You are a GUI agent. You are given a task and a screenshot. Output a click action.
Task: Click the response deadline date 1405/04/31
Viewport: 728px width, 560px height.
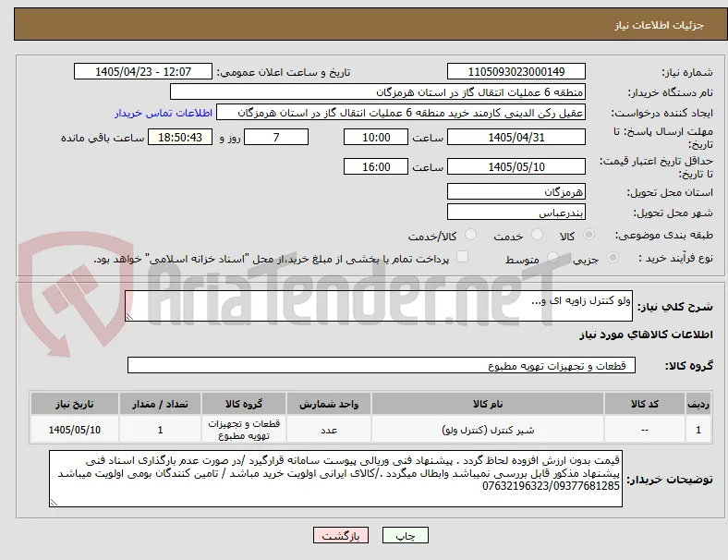(x=516, y=137)
